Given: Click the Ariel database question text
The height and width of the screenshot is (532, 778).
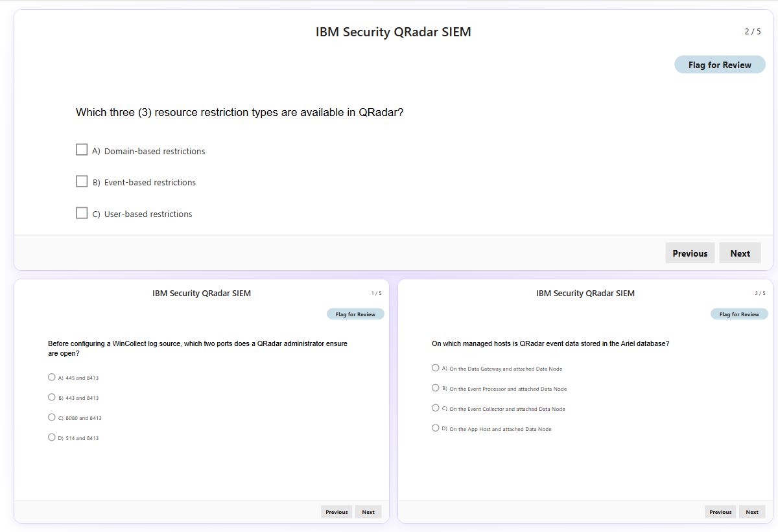Looking at the screenshot, I should (550, 343).
